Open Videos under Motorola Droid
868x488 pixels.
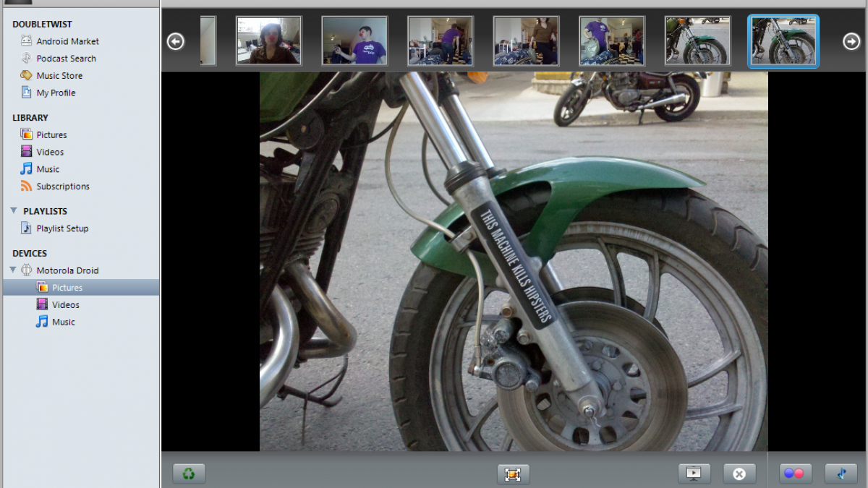[65, 305]
